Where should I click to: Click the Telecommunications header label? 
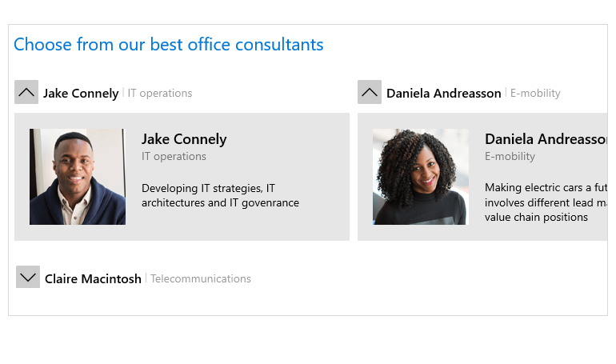coord(200,278)
